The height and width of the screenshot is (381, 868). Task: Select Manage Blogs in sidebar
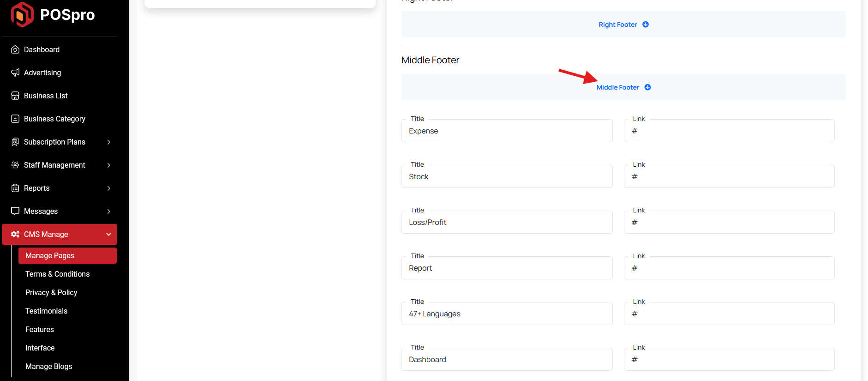click(x=48, y=367)
